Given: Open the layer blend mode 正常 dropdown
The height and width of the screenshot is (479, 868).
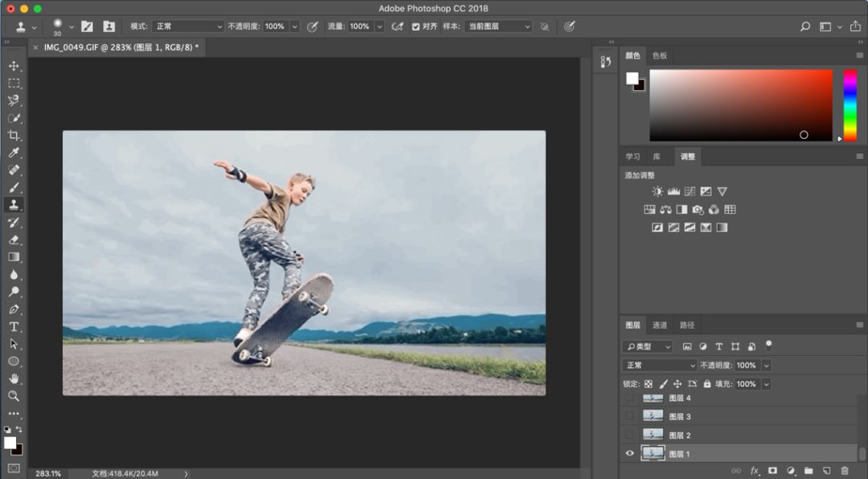Looking at the screenshot, I should (x=659, y=366).
